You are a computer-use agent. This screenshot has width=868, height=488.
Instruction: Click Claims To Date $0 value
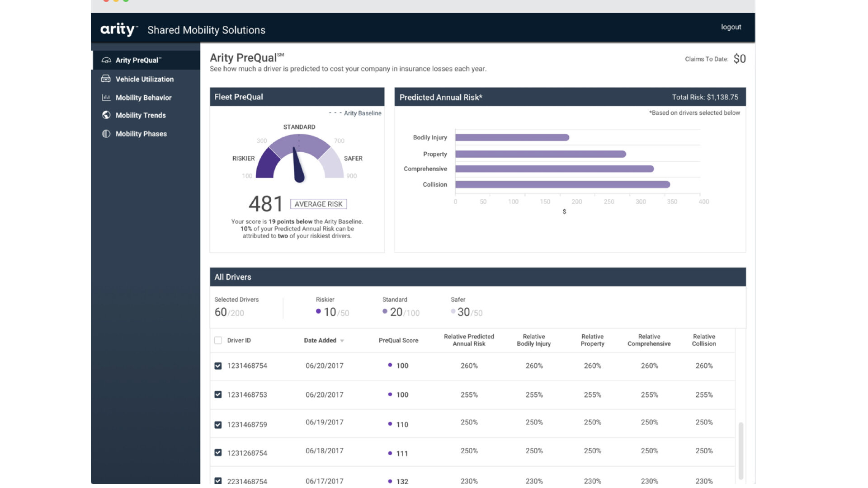[x=740, y=59]
